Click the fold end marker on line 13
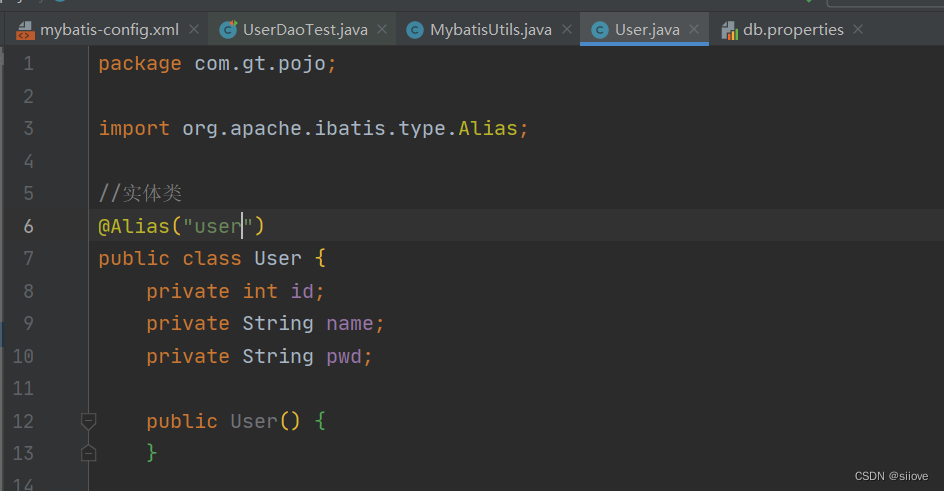This screenshot has height=491, width=944. pos(88,452)
